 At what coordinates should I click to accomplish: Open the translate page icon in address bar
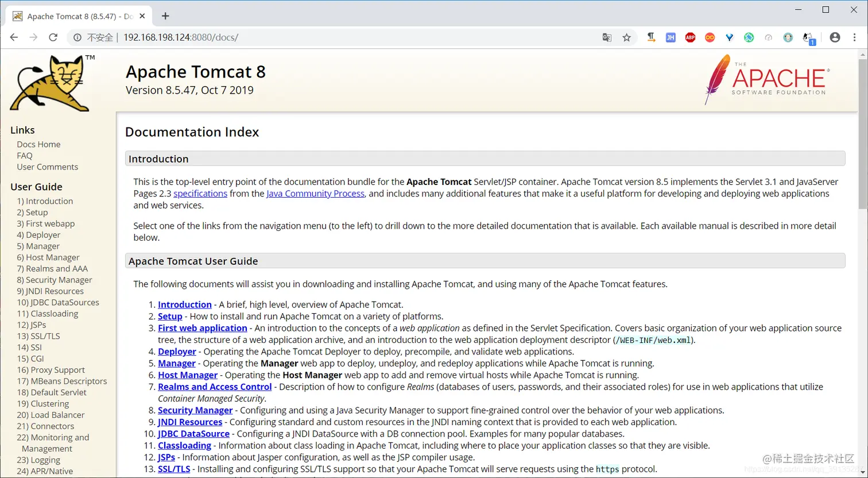(x=607, y=37)
